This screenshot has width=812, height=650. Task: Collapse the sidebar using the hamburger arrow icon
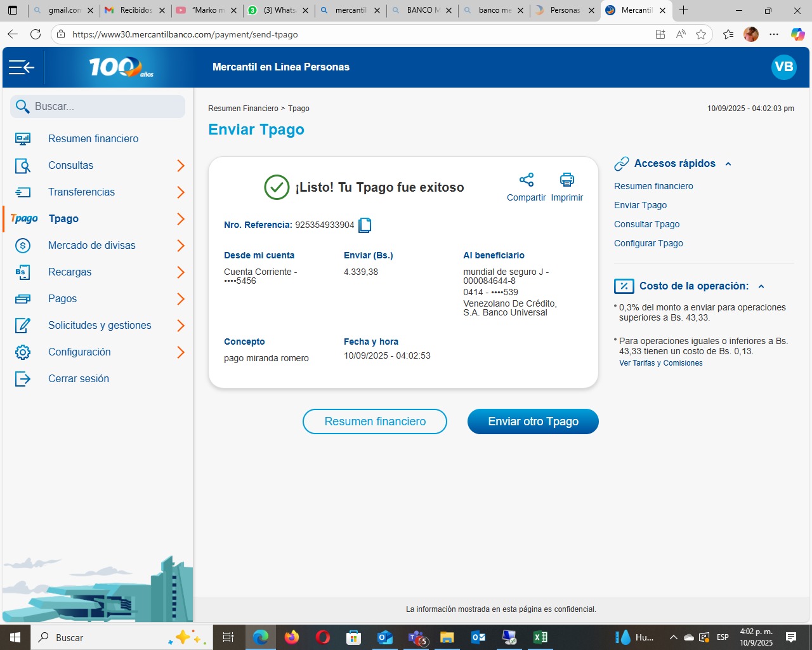click(22, 67)
